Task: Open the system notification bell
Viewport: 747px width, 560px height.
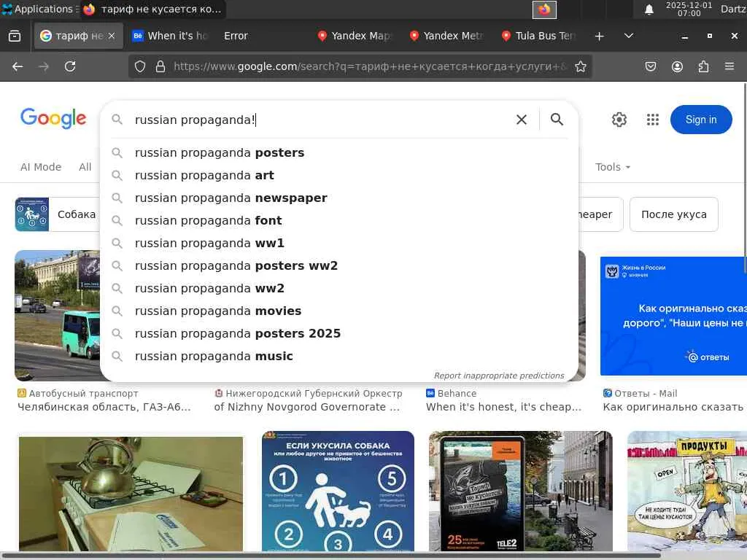Action: 649,9
